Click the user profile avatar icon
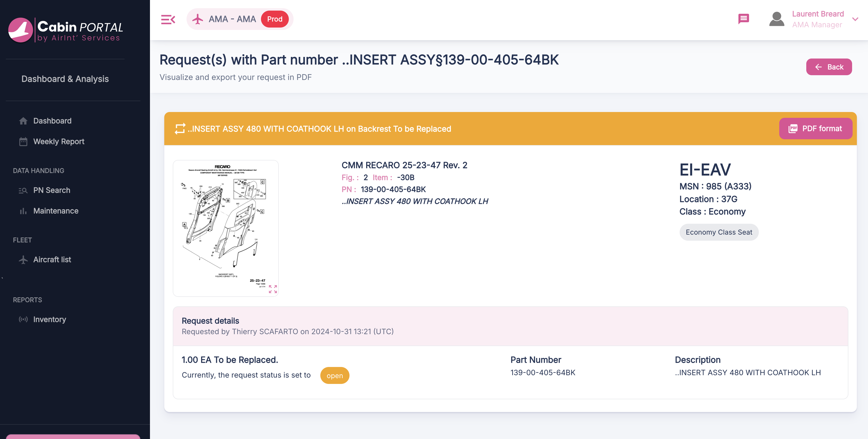The width and height of the screenshot is (868, 439). point(776,19)
